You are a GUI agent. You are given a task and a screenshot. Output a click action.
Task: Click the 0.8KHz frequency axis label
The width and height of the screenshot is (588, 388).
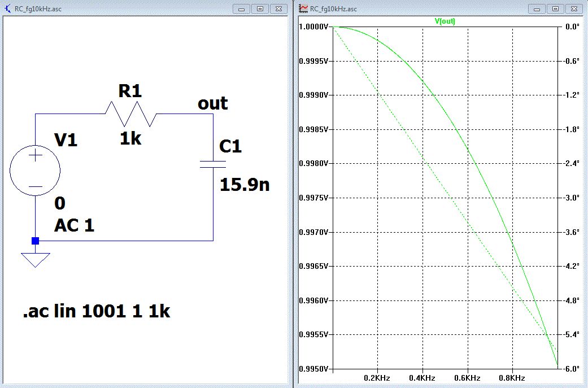pos(512,378)
